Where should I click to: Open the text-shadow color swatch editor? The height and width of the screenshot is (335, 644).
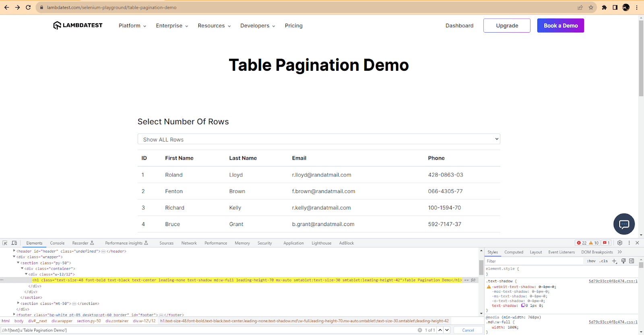(523, 305)
